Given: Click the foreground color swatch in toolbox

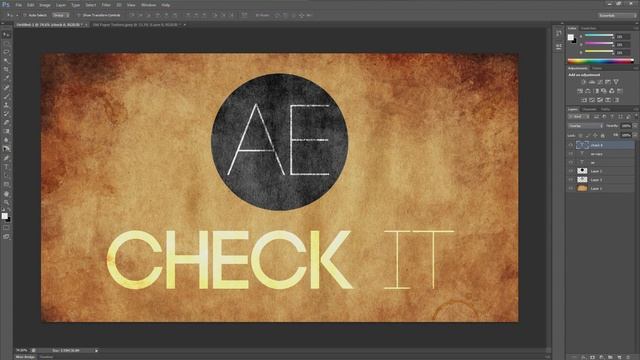Looking at the screenshot, I should (x=4, y=216).
